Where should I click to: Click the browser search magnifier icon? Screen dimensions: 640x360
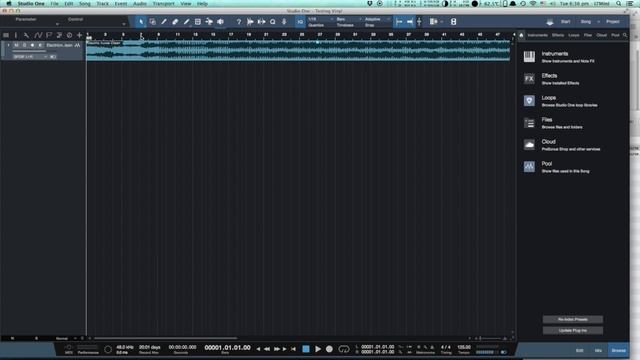(x=625, y=36)
